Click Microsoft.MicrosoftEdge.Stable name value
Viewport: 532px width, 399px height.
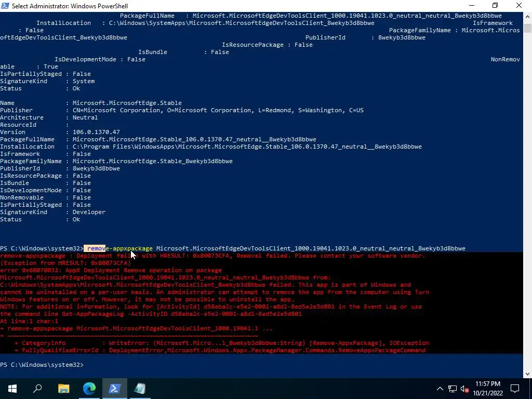127,103
